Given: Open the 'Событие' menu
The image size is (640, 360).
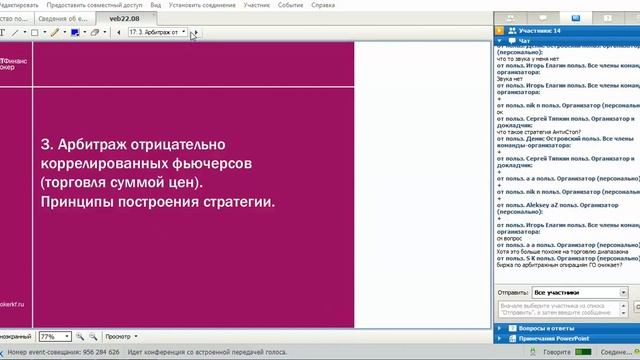Looking at the screenshot, I should 290,5.
